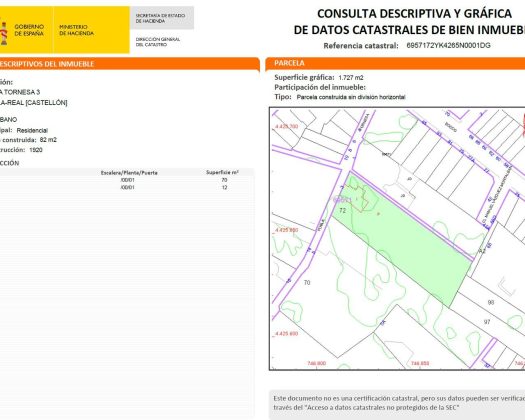
Task: Select cadastral reference 6957172YK4265N0001DG
Action: [x=448, y=46]
